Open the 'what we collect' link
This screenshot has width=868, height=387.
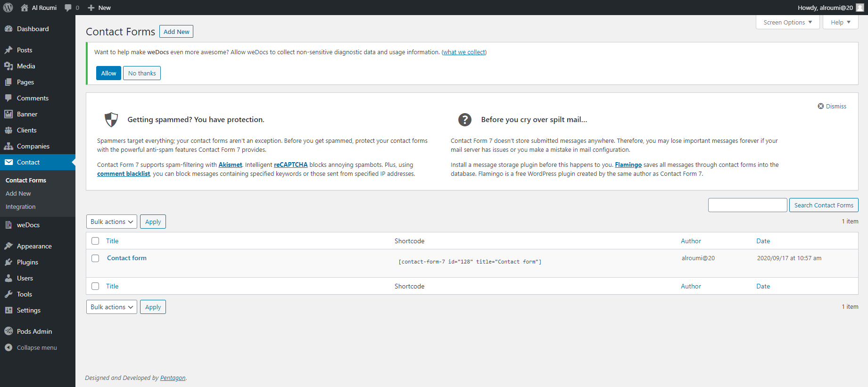pos(464,52)
